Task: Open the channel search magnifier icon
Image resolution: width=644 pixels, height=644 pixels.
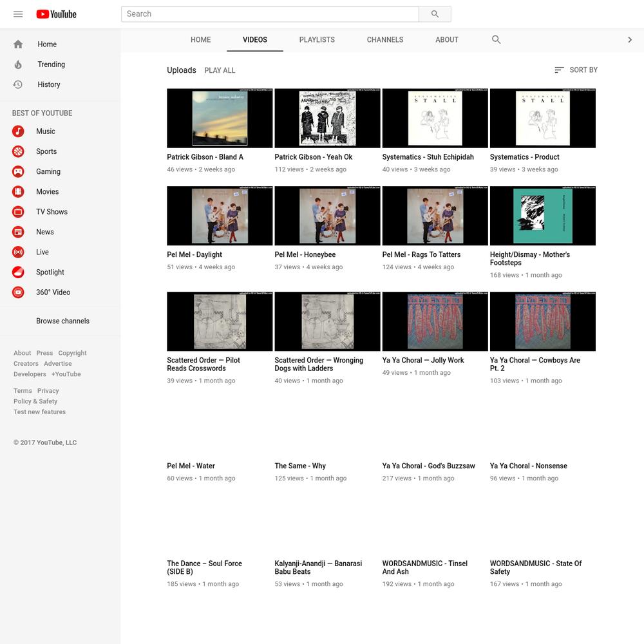Action: [x=496, y=39]
